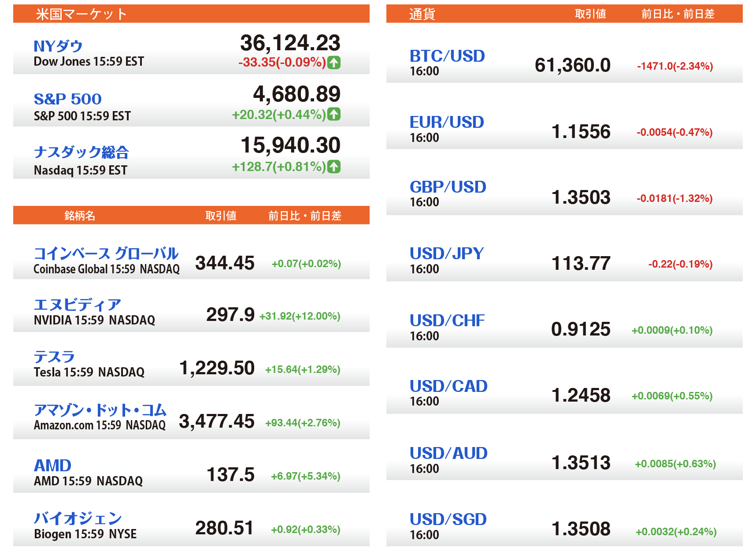This screenshot has height=559, width=756.
Task: Click the NY Dow arrow icon
Action: pos(334,63)
